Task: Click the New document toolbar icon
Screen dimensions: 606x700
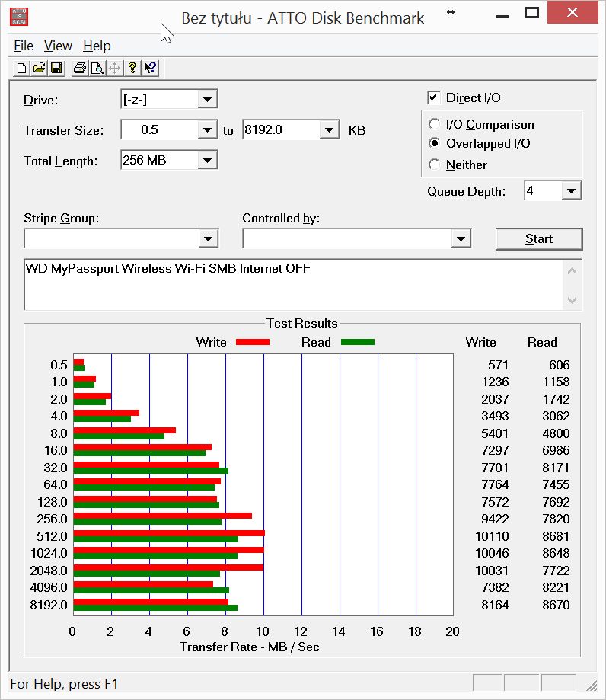Action: 21,68
